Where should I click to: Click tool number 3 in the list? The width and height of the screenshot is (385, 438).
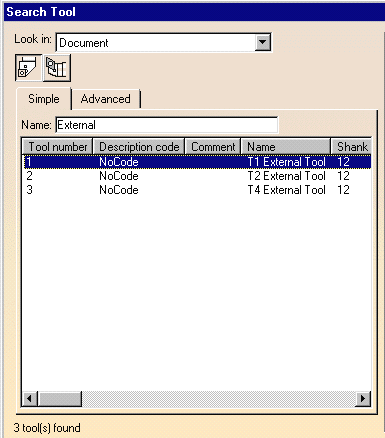point(29,190)
